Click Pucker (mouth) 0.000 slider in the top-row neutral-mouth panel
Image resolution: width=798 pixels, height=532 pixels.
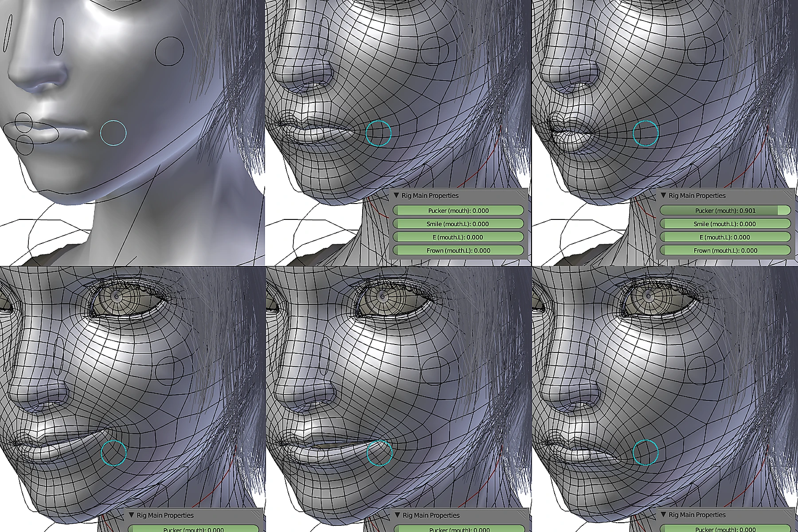(x=458, y=211)
